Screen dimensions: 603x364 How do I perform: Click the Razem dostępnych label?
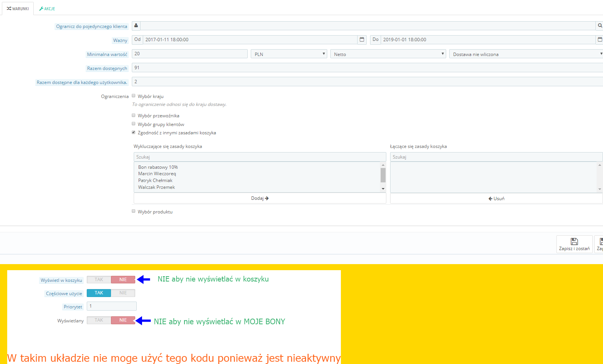(107, 68)
